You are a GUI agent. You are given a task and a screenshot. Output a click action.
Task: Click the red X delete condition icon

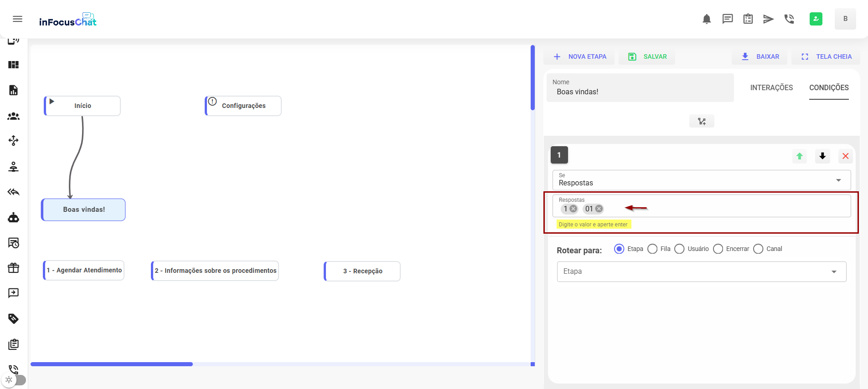(845, 156)
